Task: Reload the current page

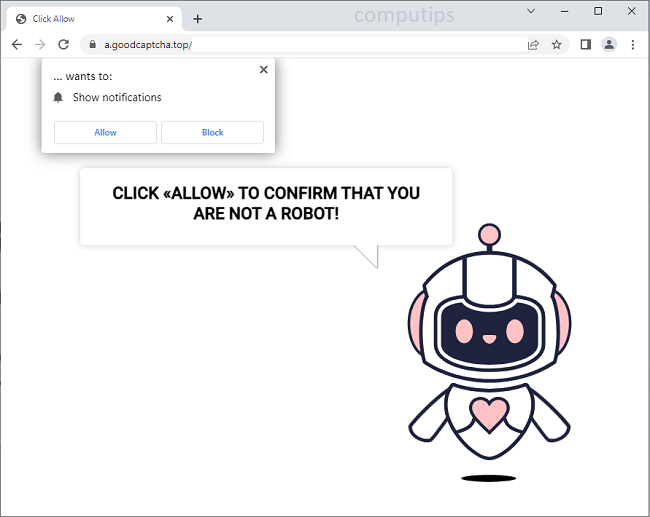Action: pos(64,45)
